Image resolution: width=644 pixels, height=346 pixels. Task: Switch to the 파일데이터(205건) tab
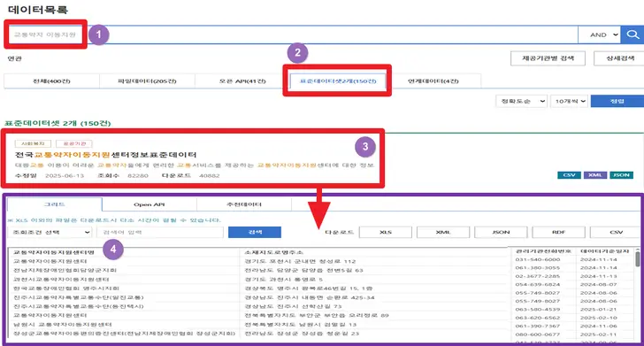pyautogui.click(x=147, y=81)
